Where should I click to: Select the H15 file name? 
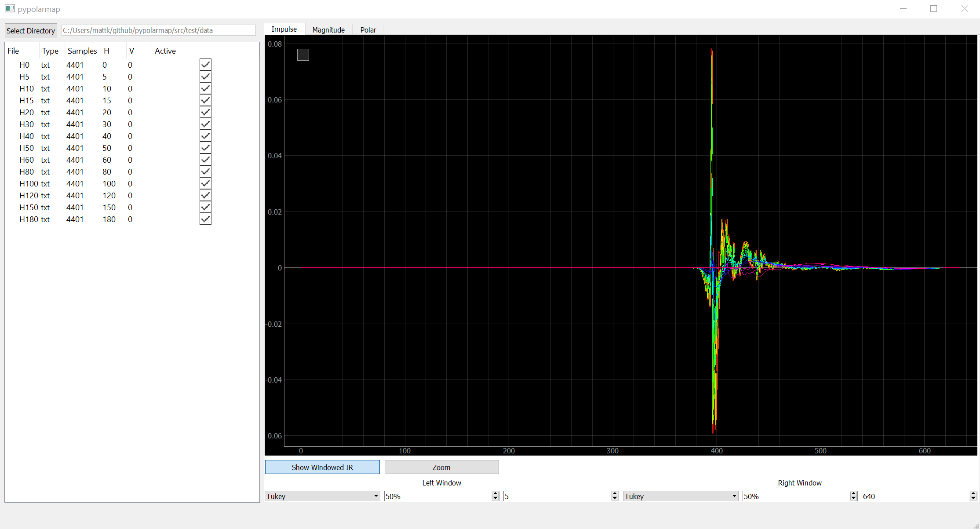26,100
